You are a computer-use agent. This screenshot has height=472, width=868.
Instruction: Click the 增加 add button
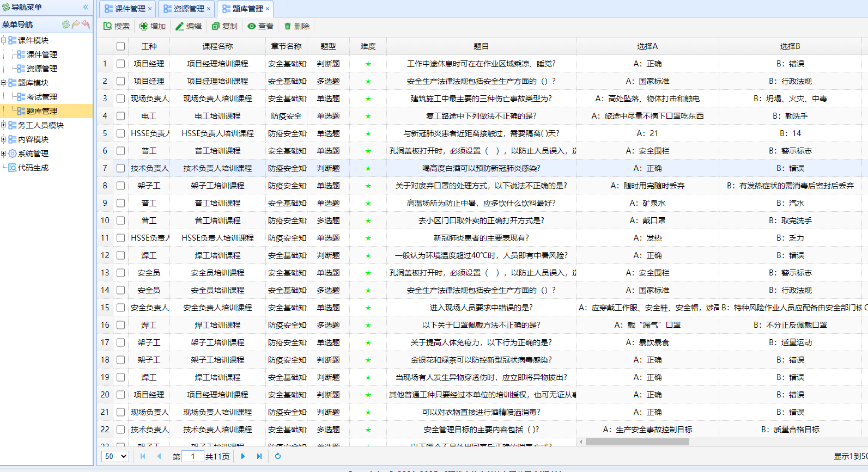[x=153, y=26]
